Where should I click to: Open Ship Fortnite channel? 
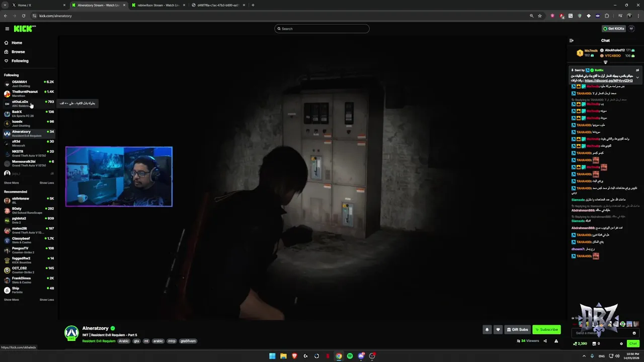[x=29, y=290]
